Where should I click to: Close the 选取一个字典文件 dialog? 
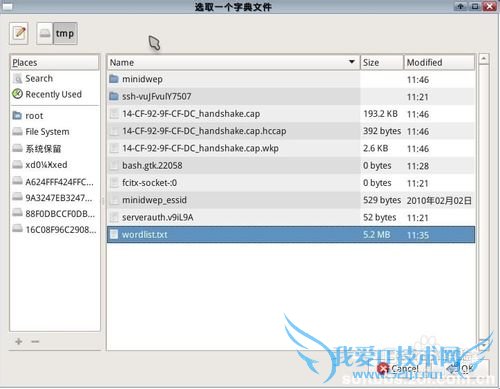(x=490, y=6)
